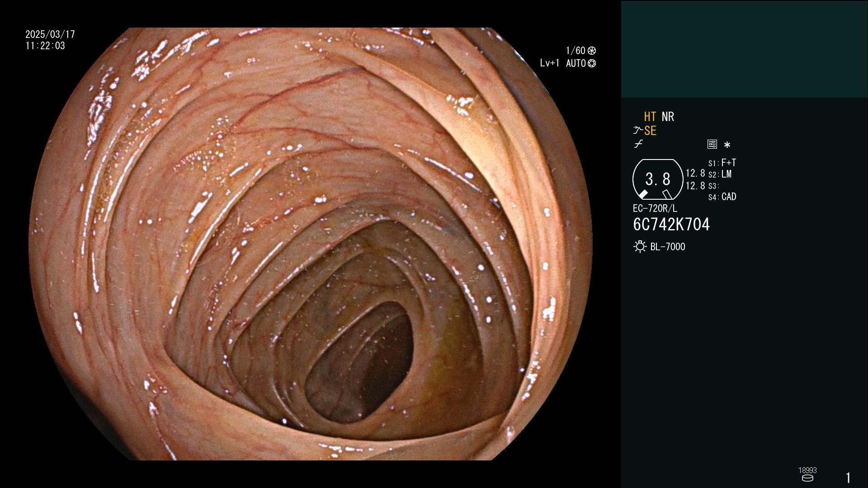Click the HT indicator in orange
The width and height of the screenshot is (868, 488).
(650, 117)
